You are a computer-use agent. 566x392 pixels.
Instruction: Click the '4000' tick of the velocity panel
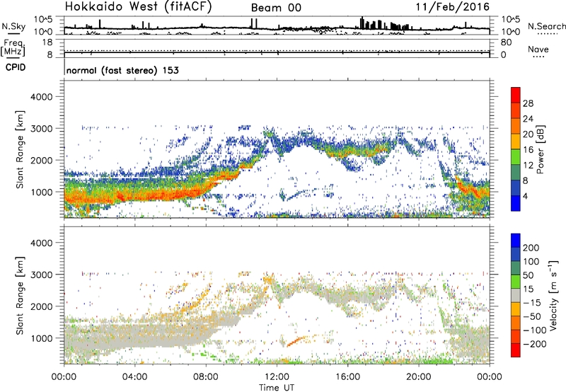click(42, 243)
